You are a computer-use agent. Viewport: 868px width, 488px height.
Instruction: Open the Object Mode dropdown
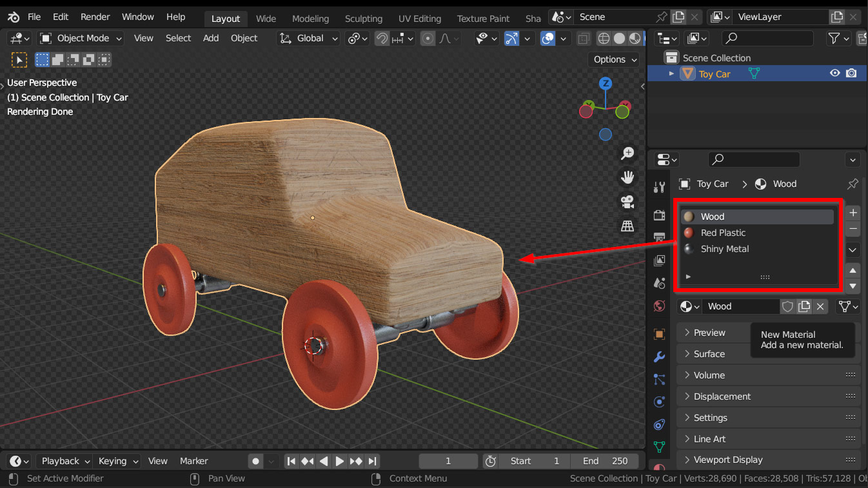(x=80, y=38)
